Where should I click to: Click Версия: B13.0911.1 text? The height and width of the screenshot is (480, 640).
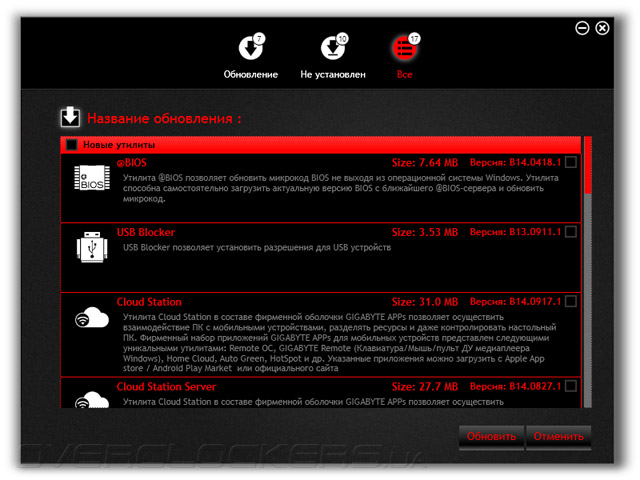pyautogui.click(x=516, y=232)
